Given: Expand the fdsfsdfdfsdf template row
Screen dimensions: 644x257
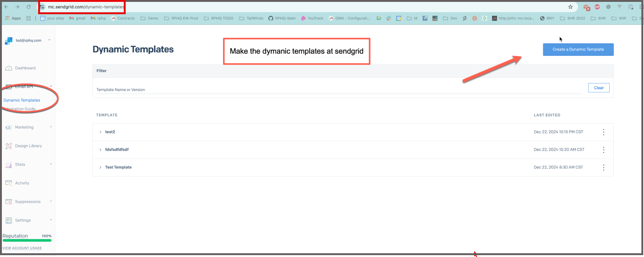Looking at the screenshot, I should click(x=100, y=150).
